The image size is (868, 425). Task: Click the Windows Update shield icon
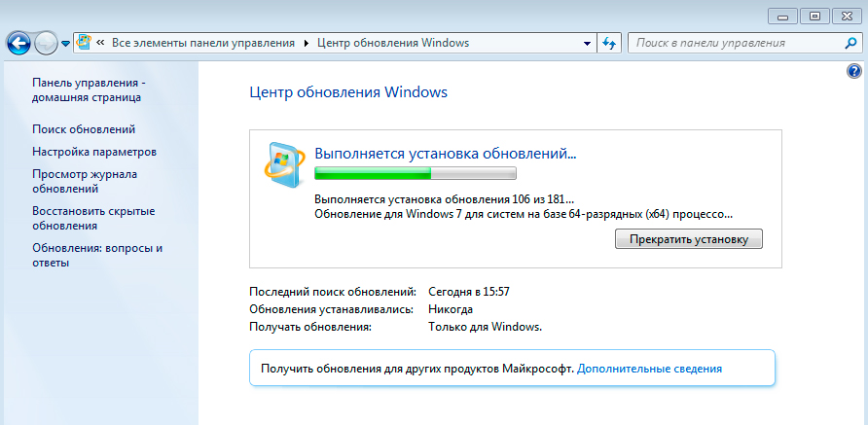click(x=283, y=165)
